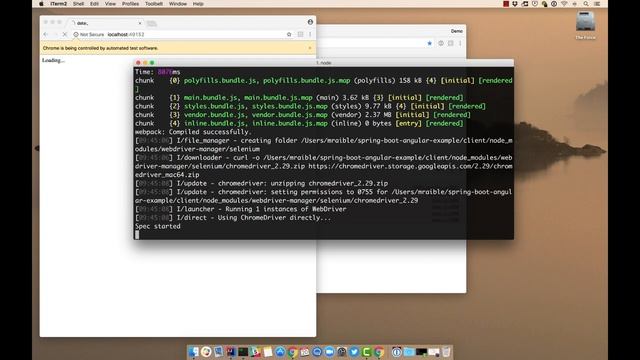Open Stickies notes icon in Dock
Screen dimensions: 640x360
click(x=268, y=351)
